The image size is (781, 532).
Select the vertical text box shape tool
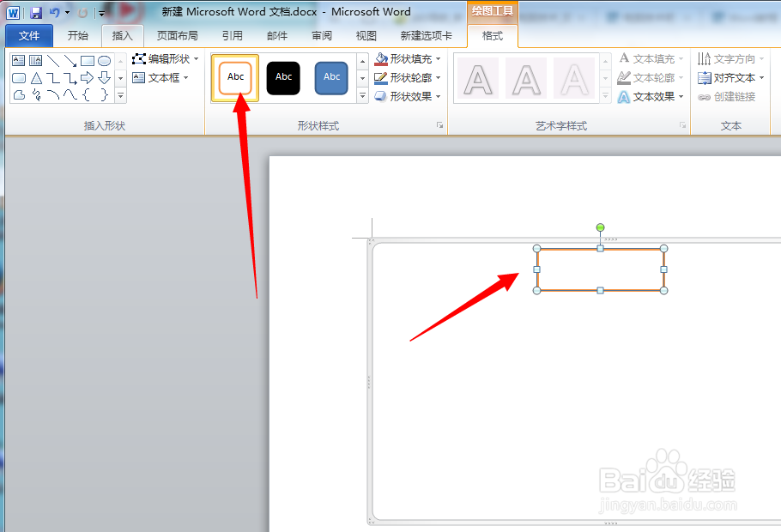[35, 60]
